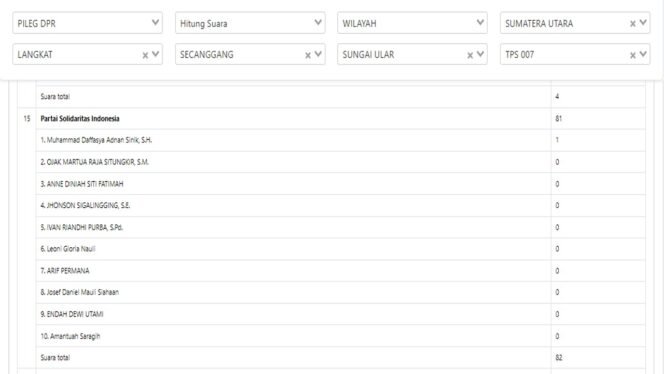Open the PILEG DPR dropdown arrow

coord(155,22)
